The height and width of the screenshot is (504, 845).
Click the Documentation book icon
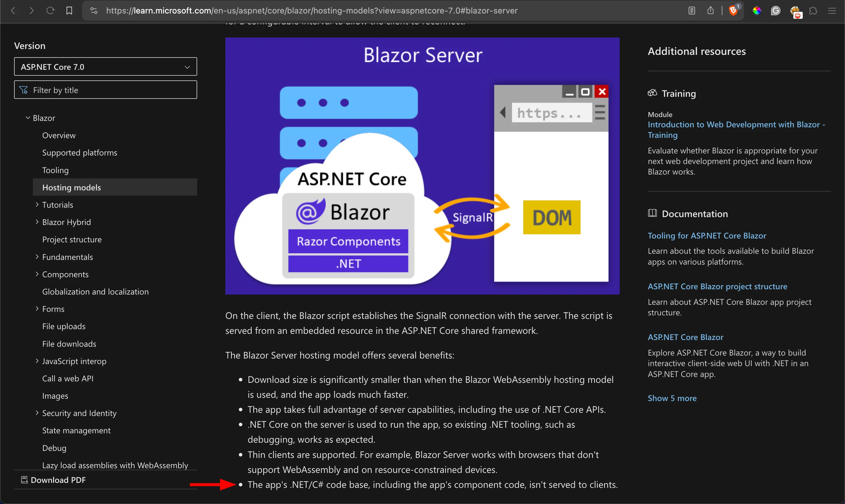[x=652, y=213]
